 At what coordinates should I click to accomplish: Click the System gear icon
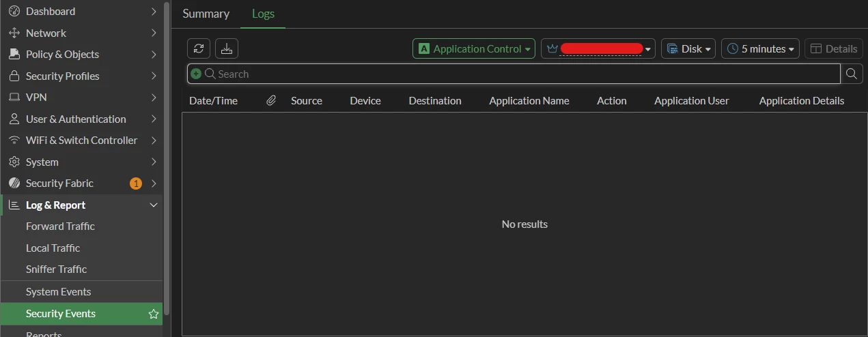point(14,162)
